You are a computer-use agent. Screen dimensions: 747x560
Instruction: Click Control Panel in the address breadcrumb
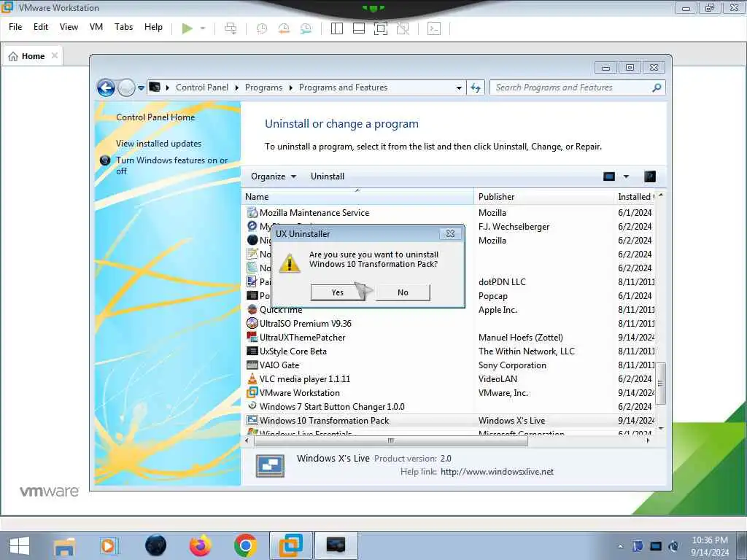pos(202,87)
